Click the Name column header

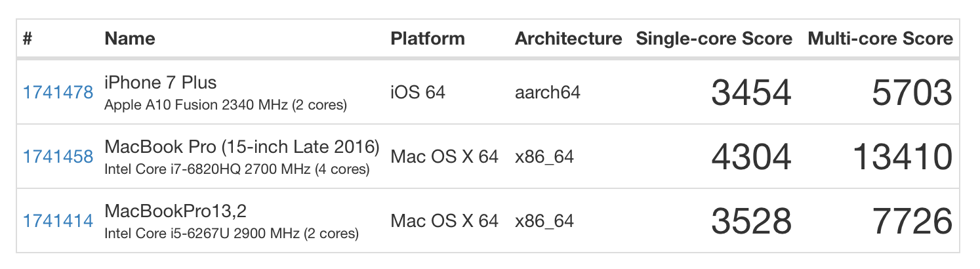click(130, 39)
